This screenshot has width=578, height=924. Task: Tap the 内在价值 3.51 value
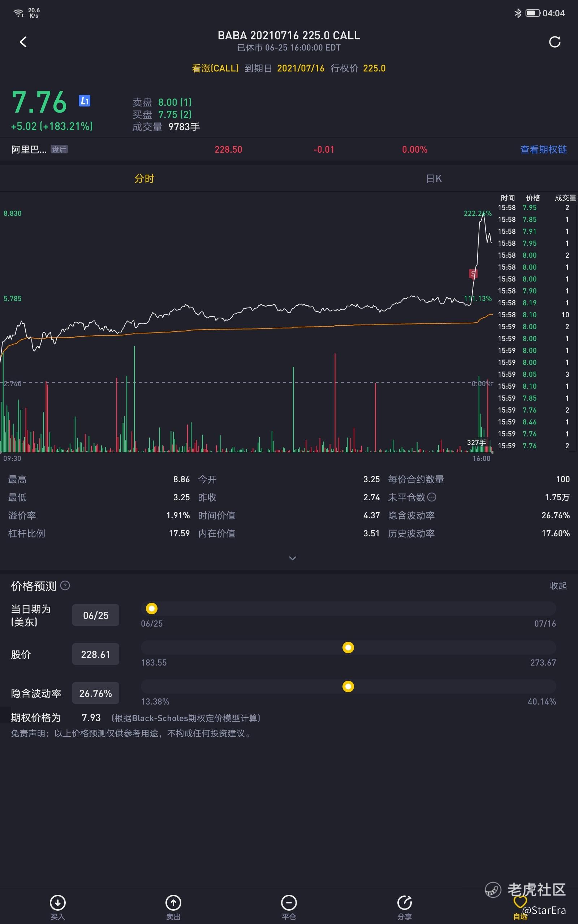(x=371, y=533)
